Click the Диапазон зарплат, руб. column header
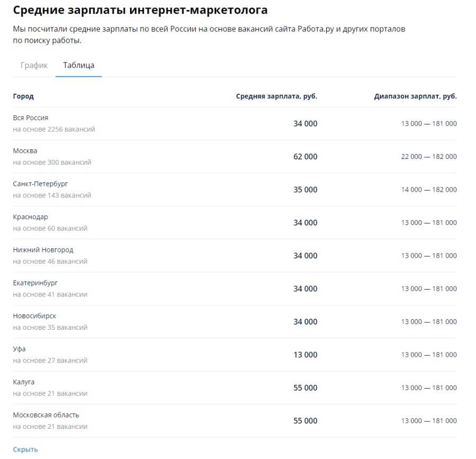 click(415, 96)
